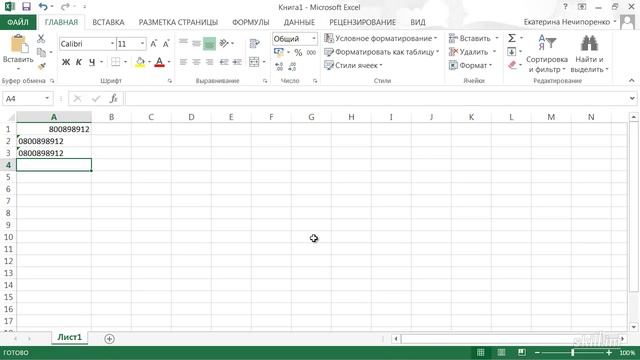Viewport: 640px width, 360px height.
Task: Toggle underline Ч formatting
Action: (92, 62)
